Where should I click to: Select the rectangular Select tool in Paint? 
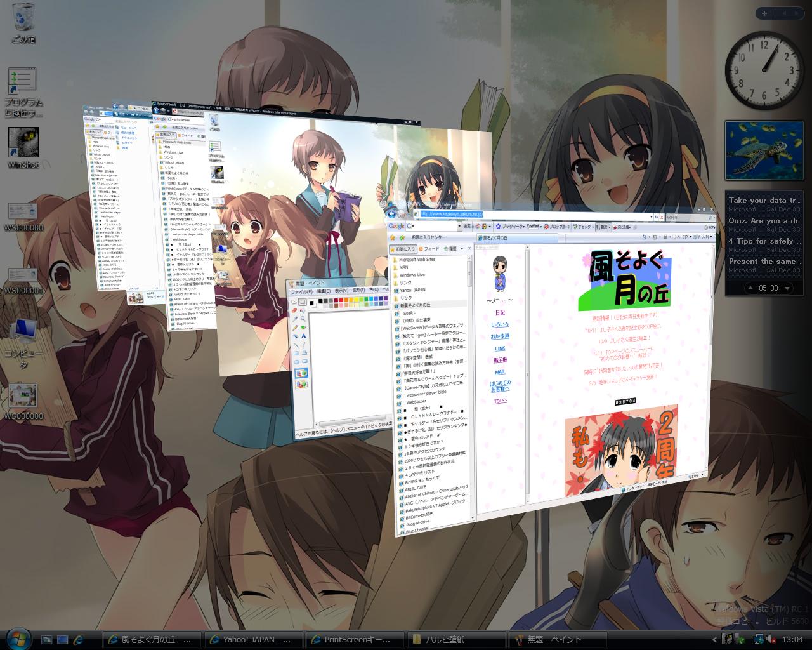pyautogui.click(x=303, y=302)
